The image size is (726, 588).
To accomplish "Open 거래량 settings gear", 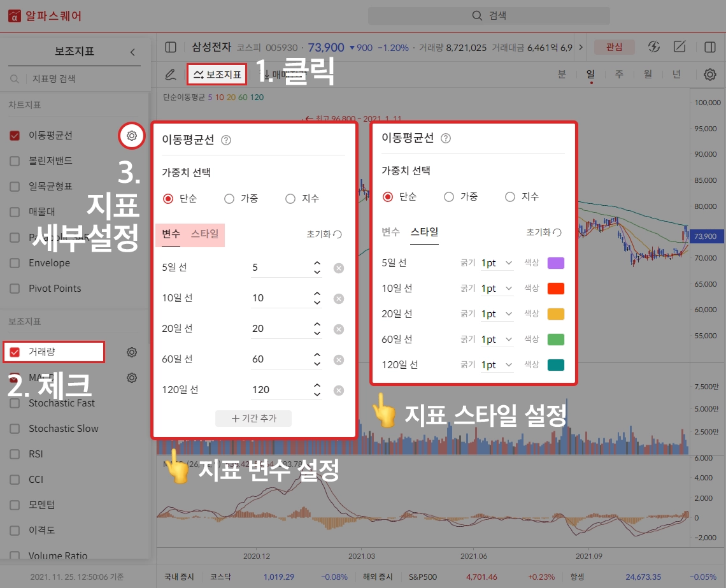I will (x=132, y=352).
